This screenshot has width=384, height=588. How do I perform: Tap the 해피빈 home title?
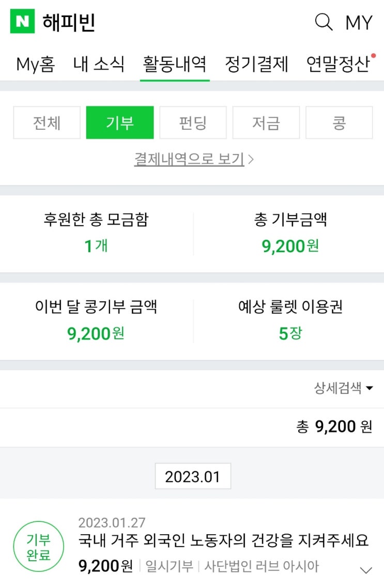coord(69,22)
